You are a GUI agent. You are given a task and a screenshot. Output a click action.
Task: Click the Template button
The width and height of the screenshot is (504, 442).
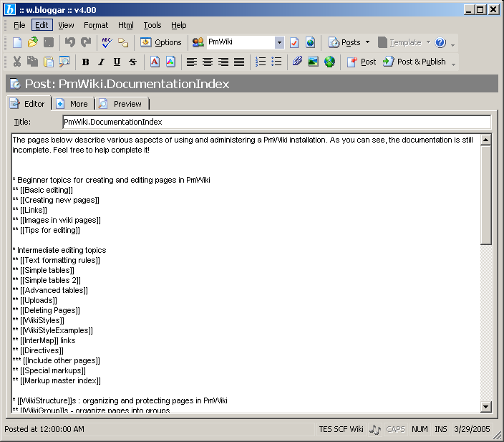399,42
